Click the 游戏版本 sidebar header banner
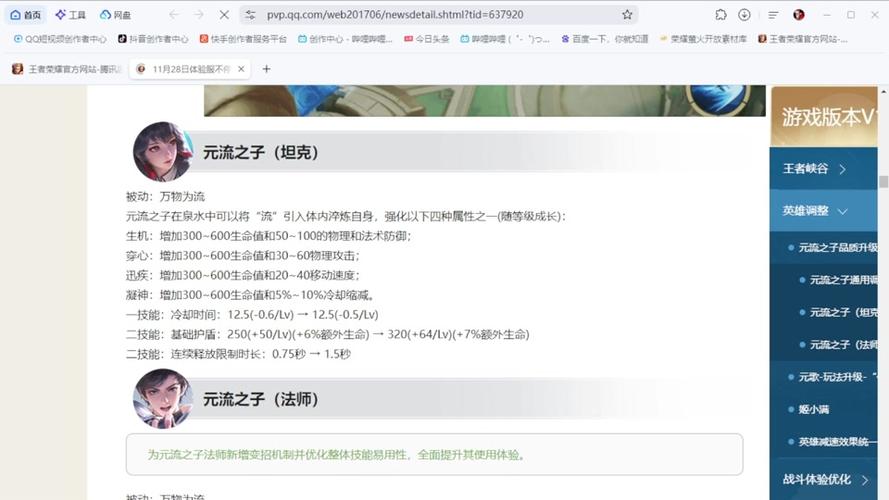Viewport: 889px width, 500px height. (x=824, y=117)
